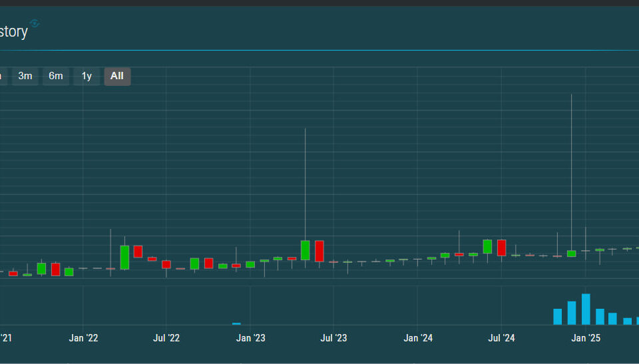Click the 'Jul '24' axis label

[501, 338]
